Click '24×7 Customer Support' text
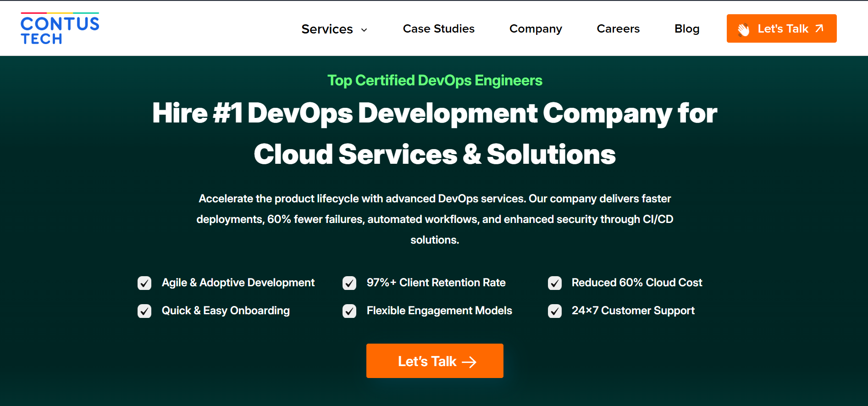Image resolution: width=868 pixels, height=406 pixels. [x=633, y=311]
